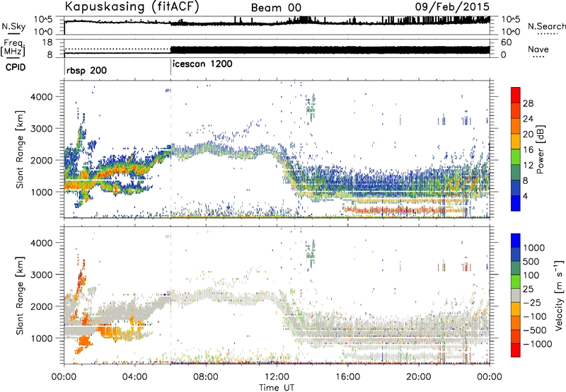The image size is (566, 392).
Task: Click the '04:00' time axis label
Action: point(135,377)
